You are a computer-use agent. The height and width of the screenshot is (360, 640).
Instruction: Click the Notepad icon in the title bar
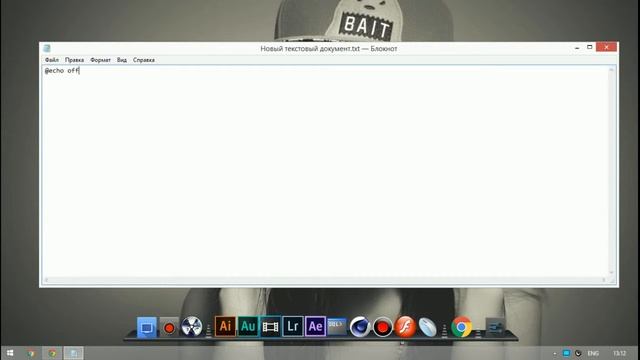click(x=47, y=48)
